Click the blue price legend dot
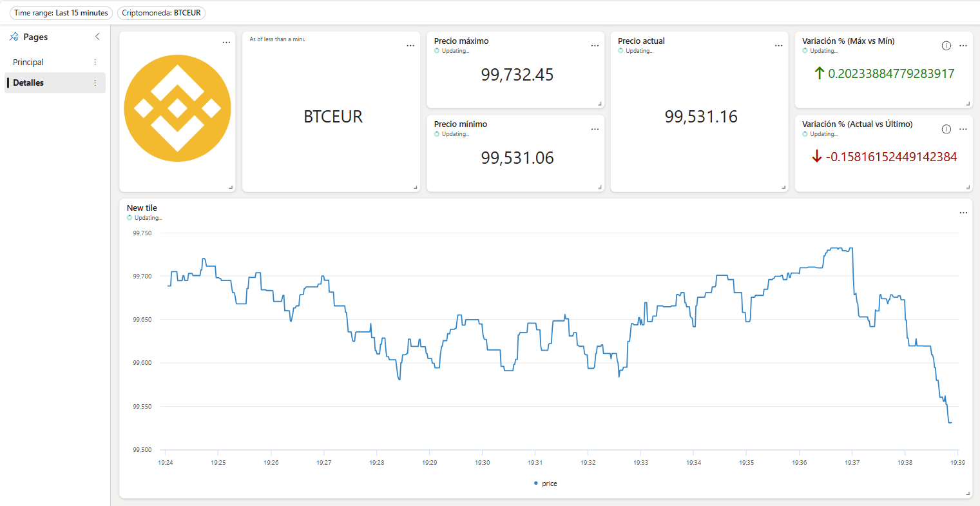Screen dimensions: 980x506 [x=537, y=483]
